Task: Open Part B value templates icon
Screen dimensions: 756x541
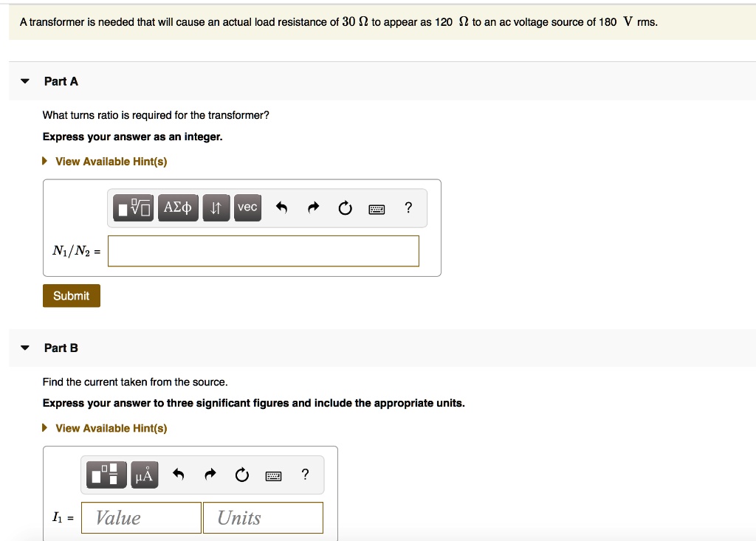Action: click(106, 475)
